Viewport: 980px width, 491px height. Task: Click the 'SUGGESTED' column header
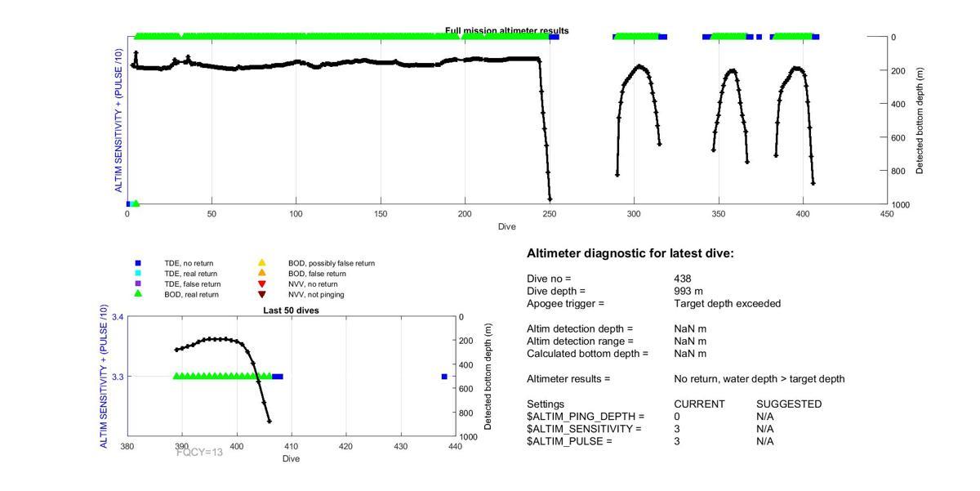[x=789, y=404]
